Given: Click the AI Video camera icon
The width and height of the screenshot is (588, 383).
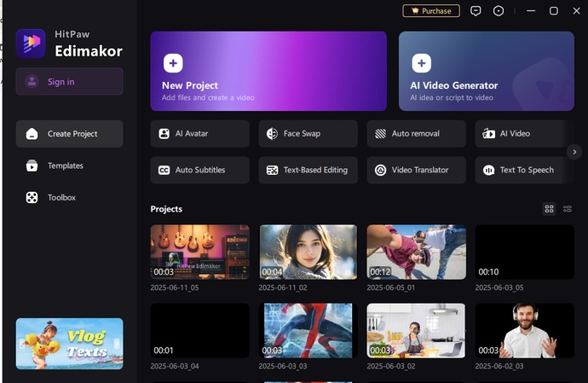Looking at the screenshot, I should (489, 134).
